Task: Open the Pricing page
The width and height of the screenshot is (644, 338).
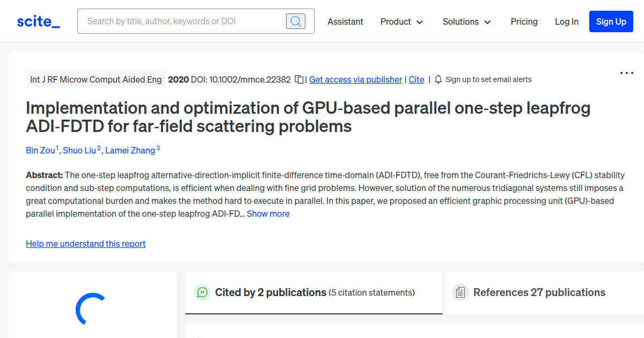Action: pos(524,21)
